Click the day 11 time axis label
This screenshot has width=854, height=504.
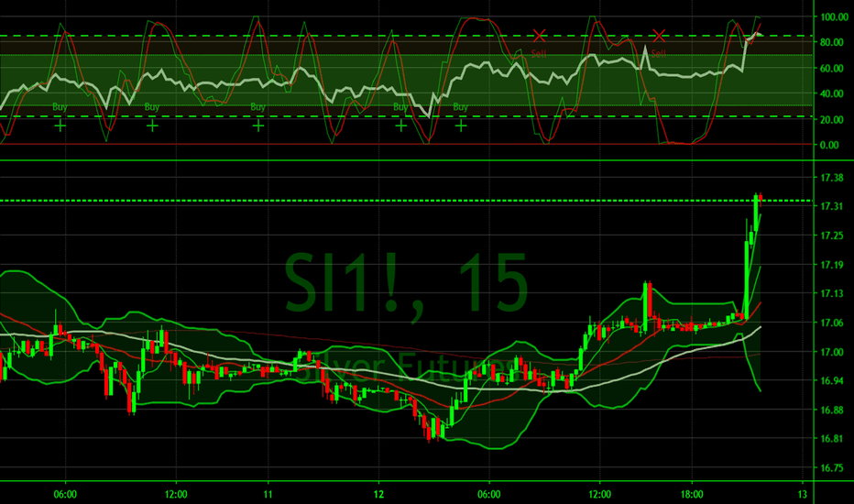268,495
